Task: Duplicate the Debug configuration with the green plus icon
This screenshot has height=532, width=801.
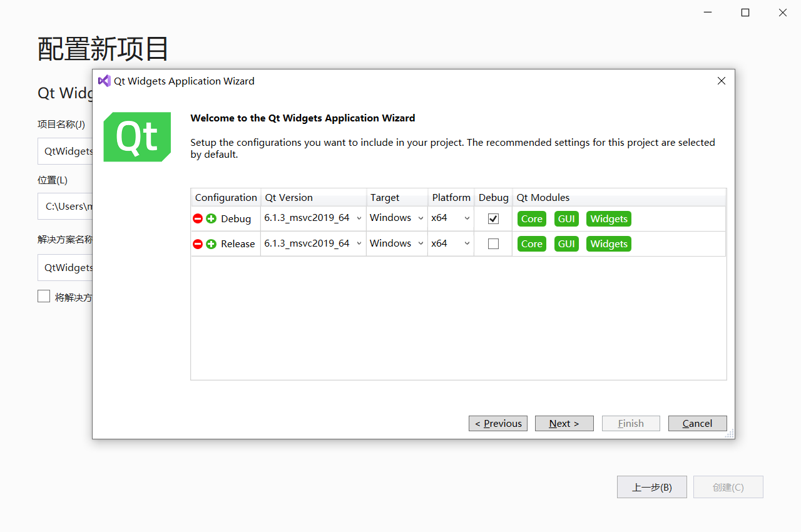Action: (x=211, y=218)
